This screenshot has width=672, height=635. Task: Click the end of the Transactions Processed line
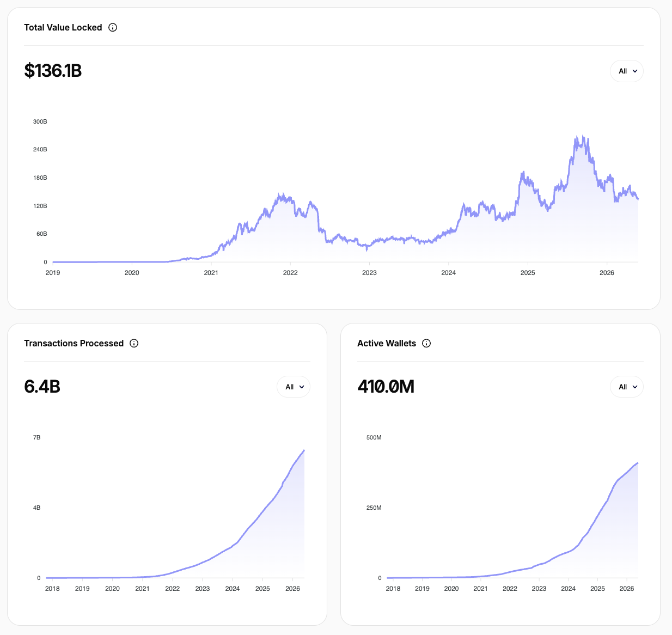coord(304,450)
